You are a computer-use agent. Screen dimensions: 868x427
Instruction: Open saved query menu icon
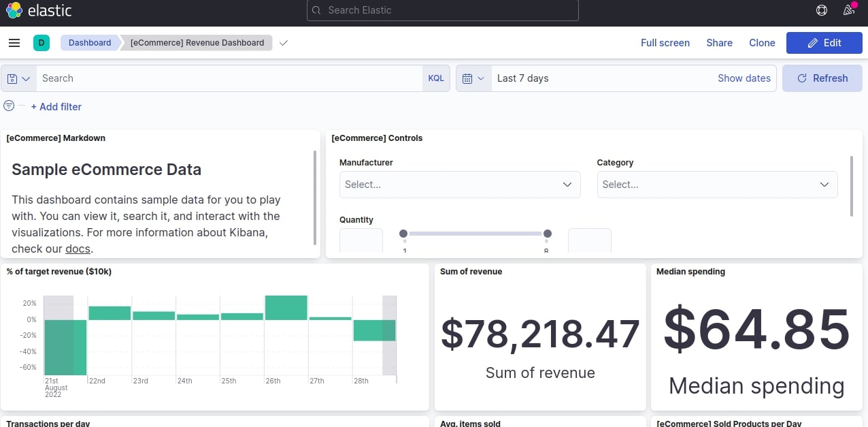point(19,78)
